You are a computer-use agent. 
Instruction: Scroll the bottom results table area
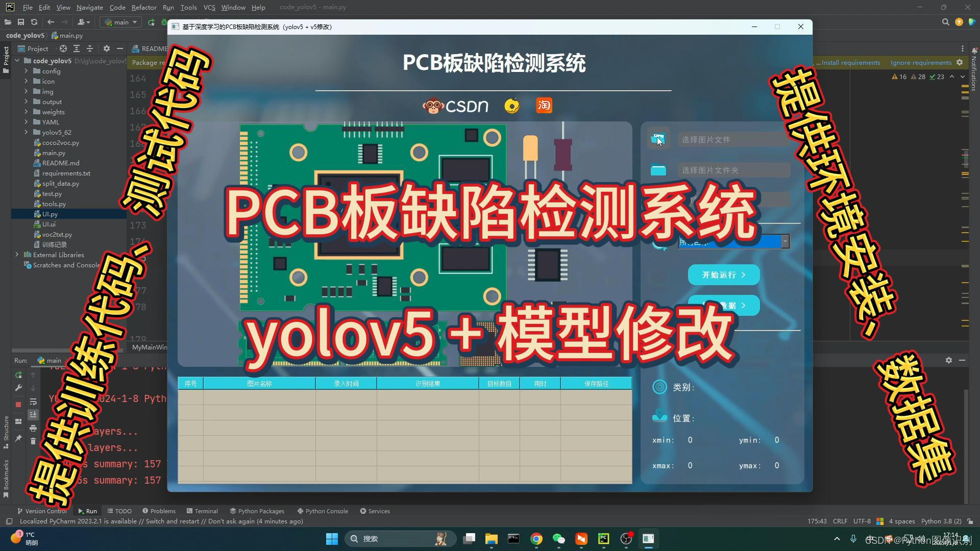click(405, 437)
